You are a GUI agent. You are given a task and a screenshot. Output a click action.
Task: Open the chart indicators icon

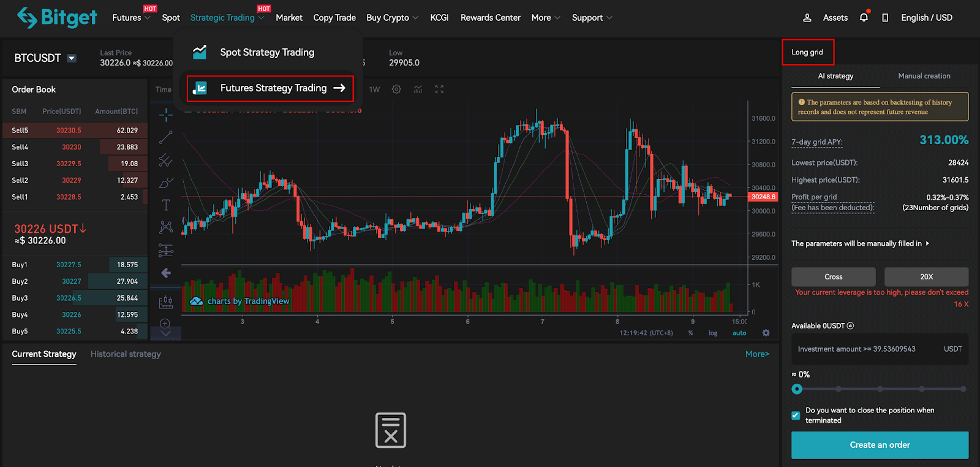pos(418,89)
